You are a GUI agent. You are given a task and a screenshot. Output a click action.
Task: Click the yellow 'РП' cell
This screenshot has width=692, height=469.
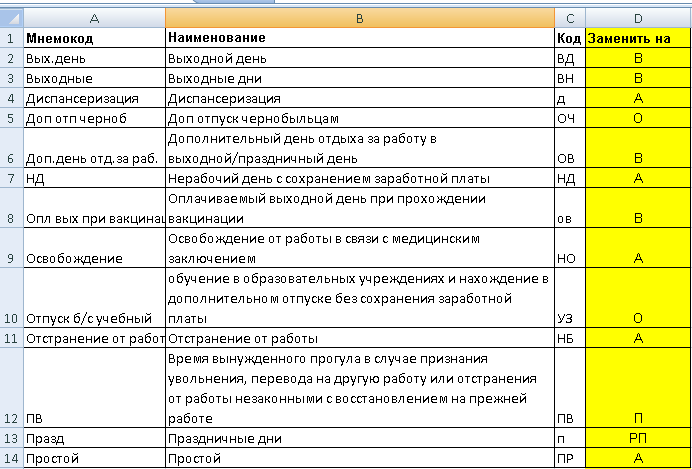(638, 438)
